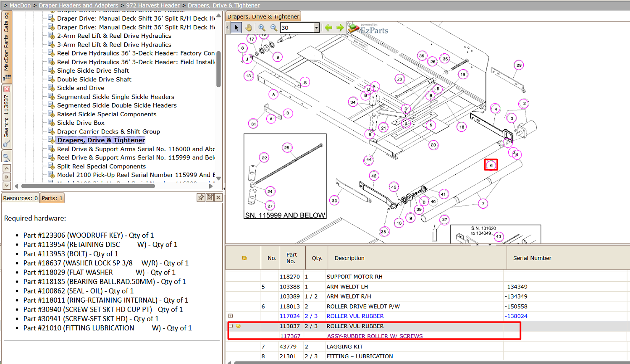Follow the 972 Harvest Header breadcrumb link
Image resolution: width=630 pixels, height=364 pixels.
pyautogui.click(x=153, y=5)
